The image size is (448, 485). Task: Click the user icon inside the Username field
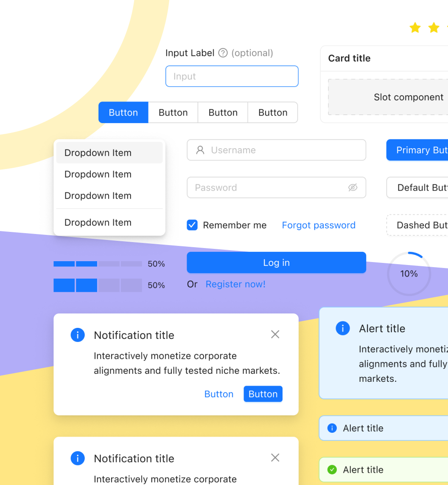coord(200,150)
